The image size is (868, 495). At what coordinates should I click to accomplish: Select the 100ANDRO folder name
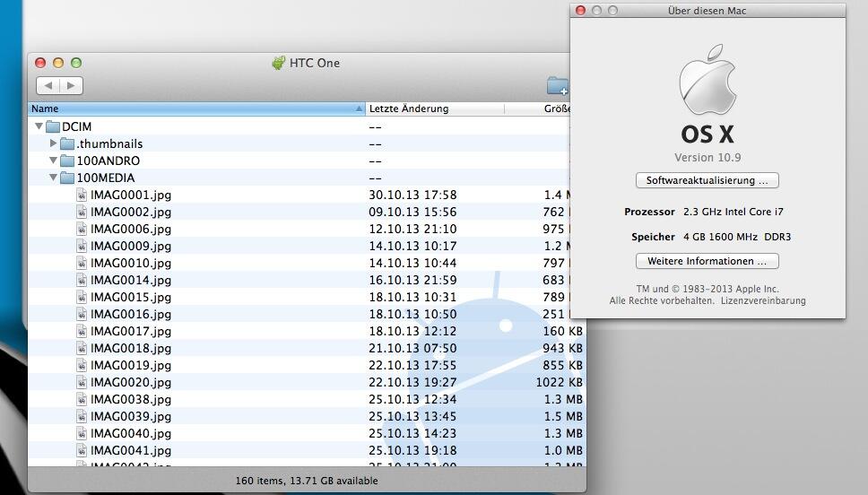tap(108, 161)
